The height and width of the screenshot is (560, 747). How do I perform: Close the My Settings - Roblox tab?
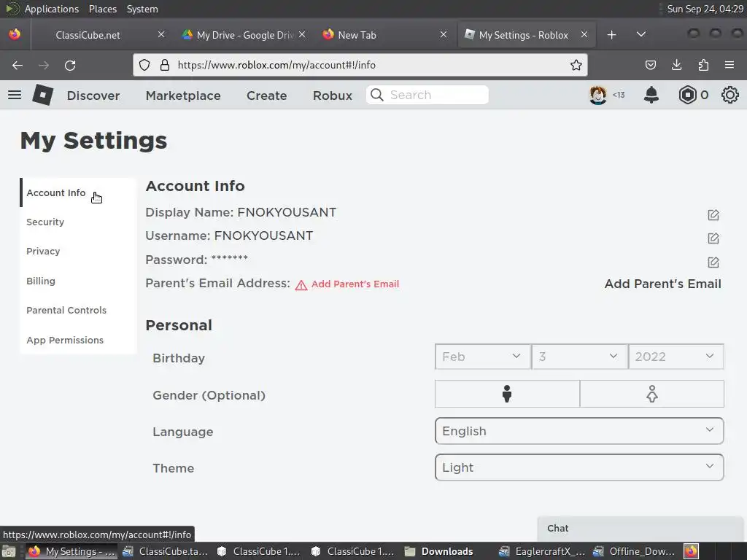tap(584, 34)
